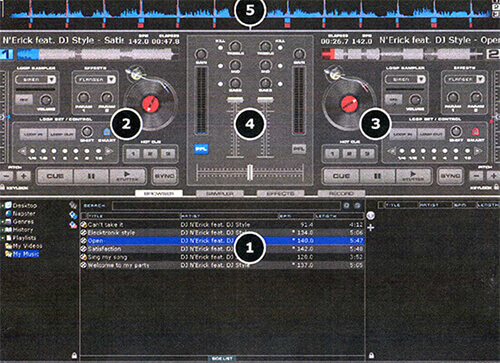Image resolution: width=500 pixels, height=363 pixels.
Task: Click the deck 1 turntable platter
Action: coord(151,104)
